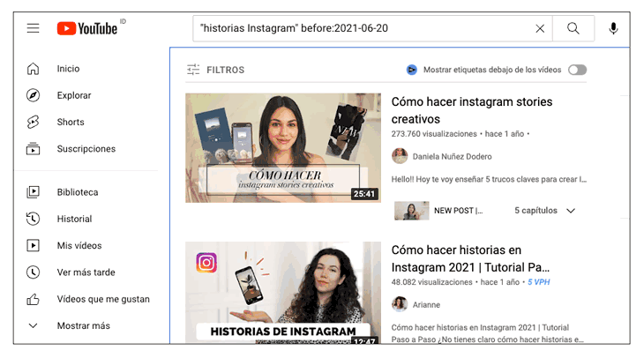Open the Historias de Instagram video thumbnail
This screenshot has width=644, height=358.
point(283,293)
